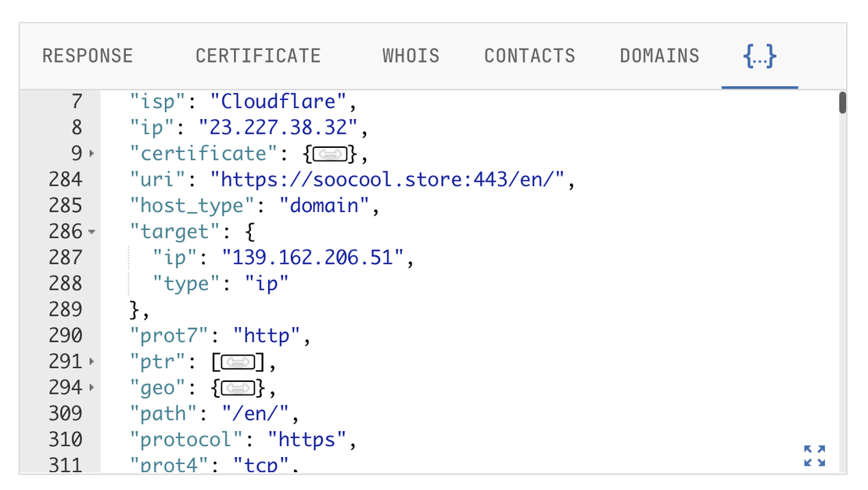This screenshot has height=490, width=868.
Task: Click the fullscreen expand icon
Action: coord(814,456)
